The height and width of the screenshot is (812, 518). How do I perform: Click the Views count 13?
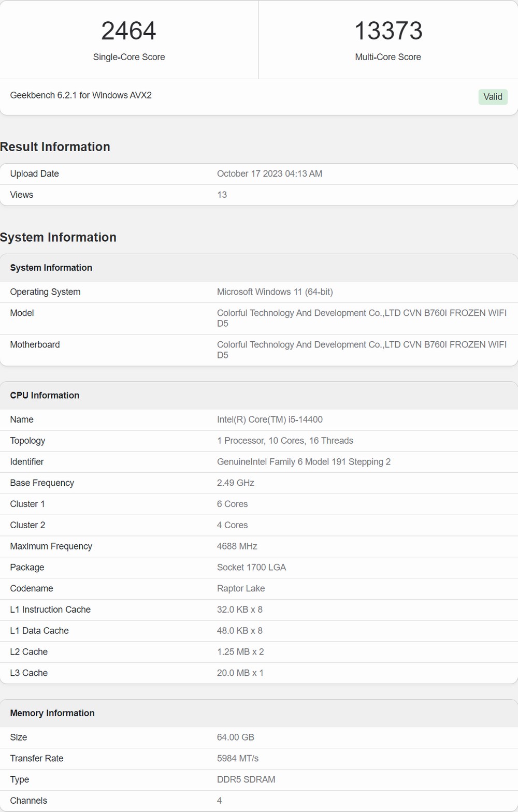pyautogui.click(x=222, y=195)
